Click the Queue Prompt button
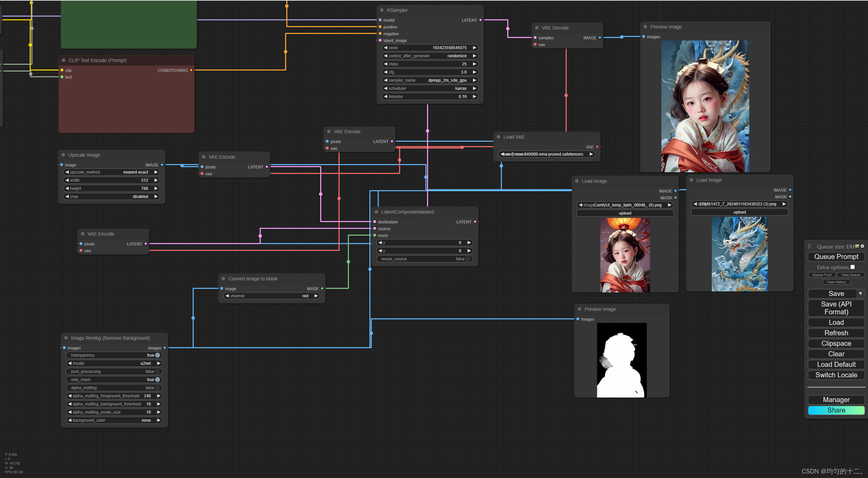This screenshot has height=478, width=868. tap(836, 257)
